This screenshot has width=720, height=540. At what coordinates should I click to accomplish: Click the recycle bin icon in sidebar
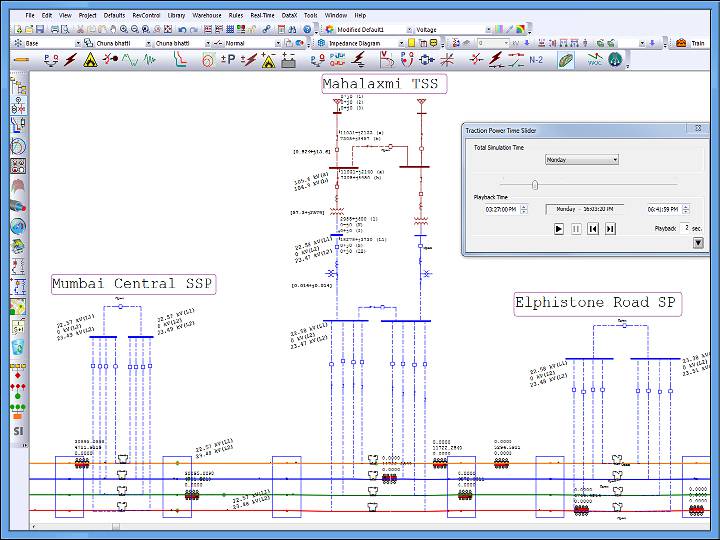point(18,348)
